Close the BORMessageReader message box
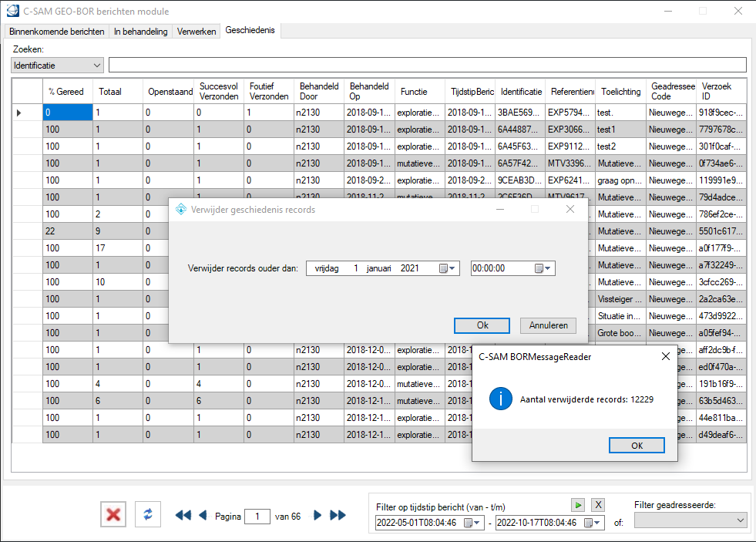 [665, 357]
